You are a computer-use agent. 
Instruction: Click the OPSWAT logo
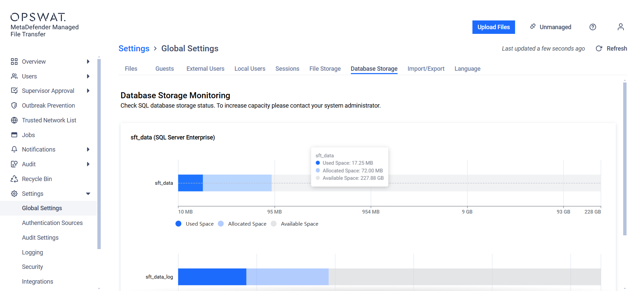(x=38, y=17)
